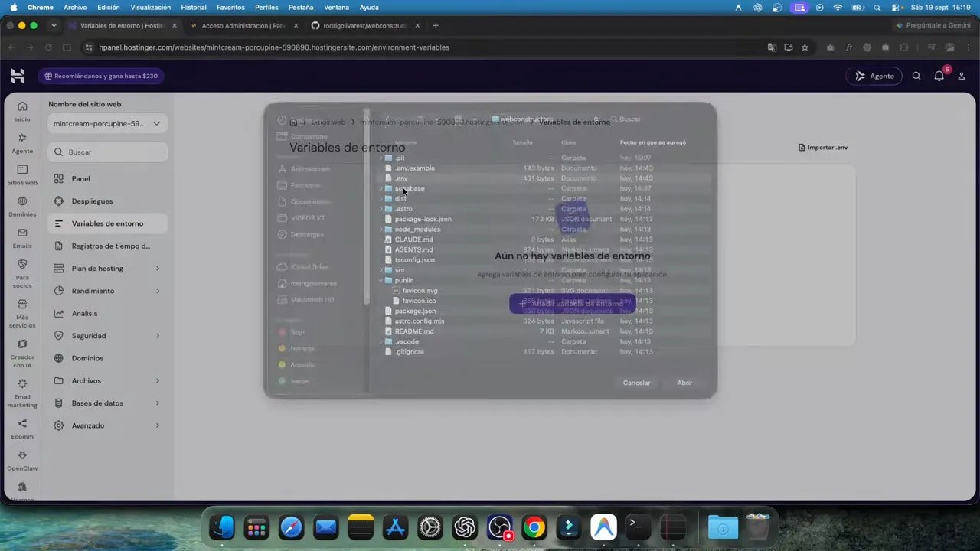Focus the Buscar field in the site menu

tap(108, 152)
